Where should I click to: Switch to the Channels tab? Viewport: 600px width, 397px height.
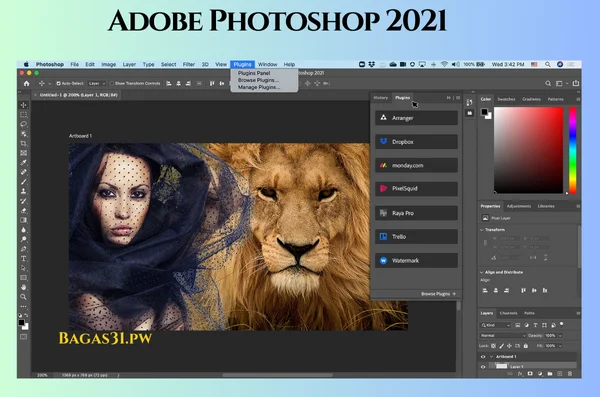coord(508,313)
